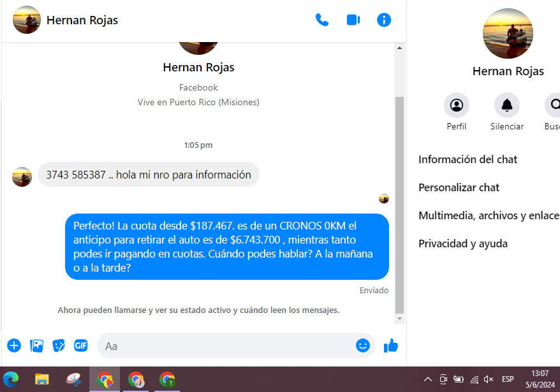Viewport: 560px width, 392px height.
Task: Click the 'Vive en Puerto Rico (Misiones)' text
Action: 198,102
